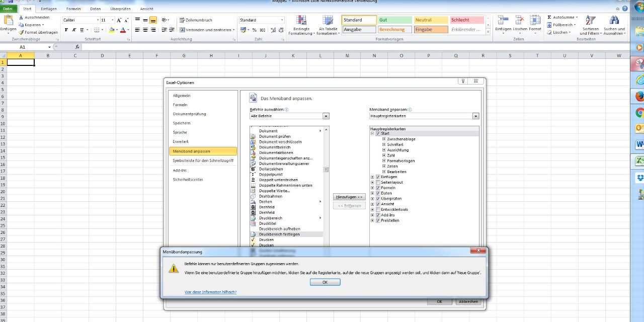Apply the Gut cell style swatch
Screen dimensions: 644x322
394,20
